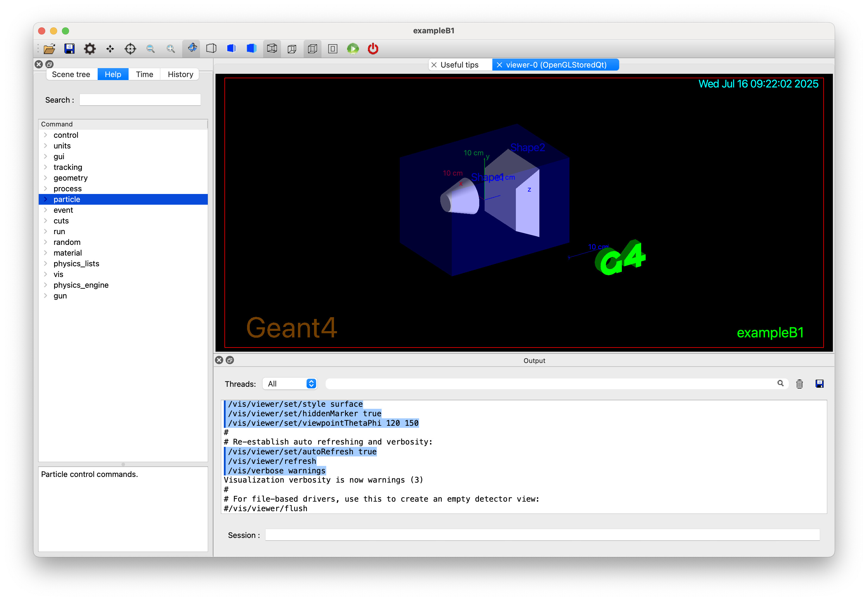
Task: Click the zoom in magnifier icon
Action: tap(171, 48)
